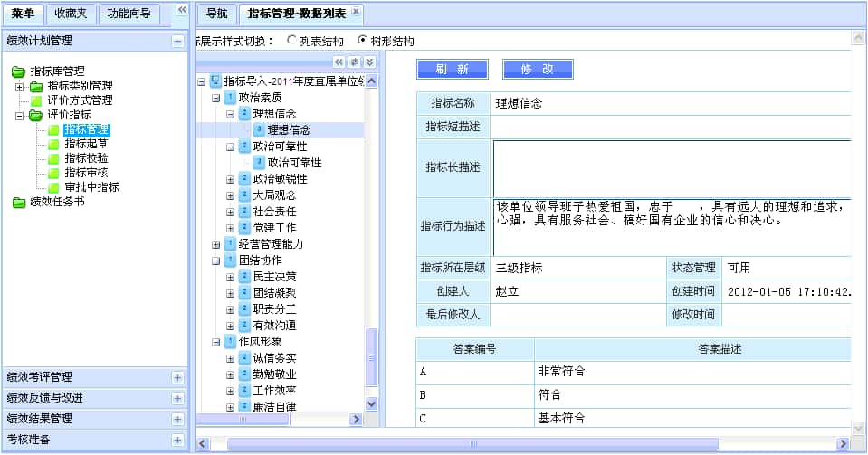Click the 绩效任务书 folder icon

(x=19, y=202)
